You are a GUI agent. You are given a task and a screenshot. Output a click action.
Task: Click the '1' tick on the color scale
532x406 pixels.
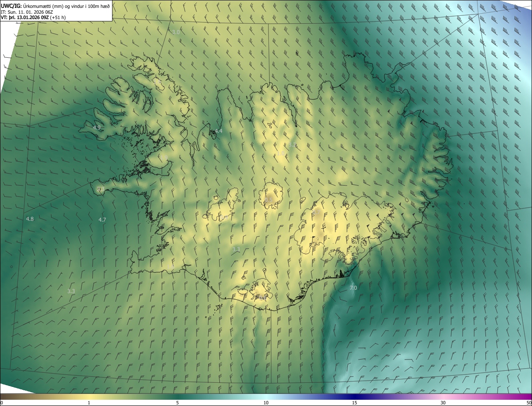pyautogui.click(x=89, y=403)
